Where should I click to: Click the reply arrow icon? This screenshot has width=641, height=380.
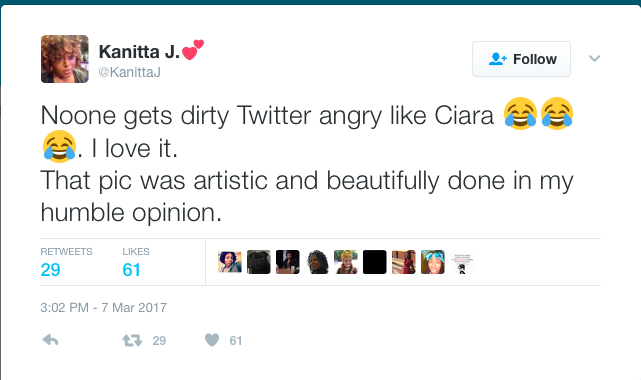(50, 340)
